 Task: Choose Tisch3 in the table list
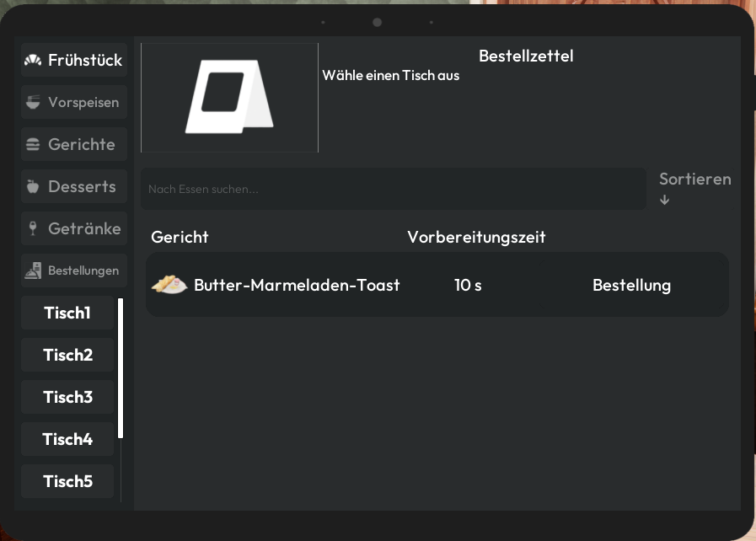[67, 397]
